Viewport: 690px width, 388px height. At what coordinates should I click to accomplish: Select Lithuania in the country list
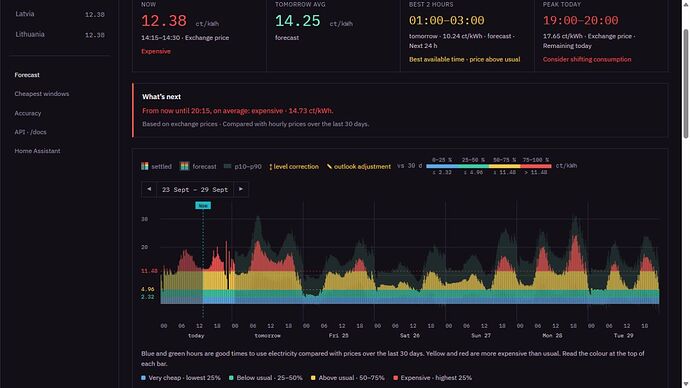coord(59,34)
